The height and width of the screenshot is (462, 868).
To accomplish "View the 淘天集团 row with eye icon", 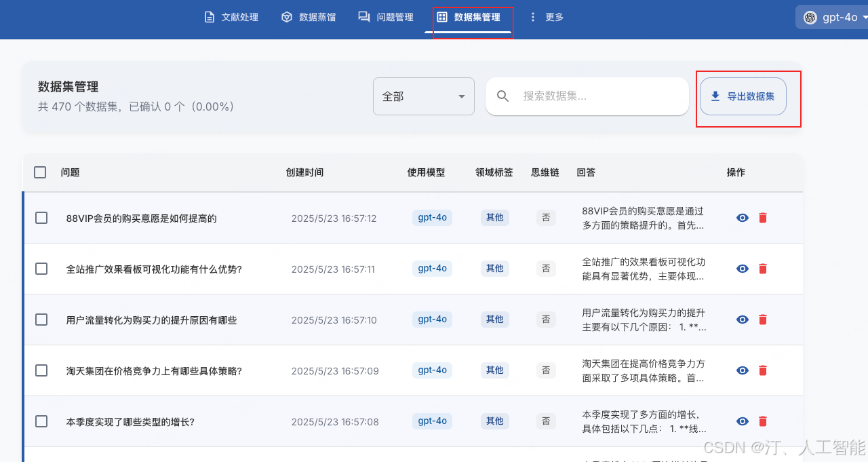I will pos(743,370).
